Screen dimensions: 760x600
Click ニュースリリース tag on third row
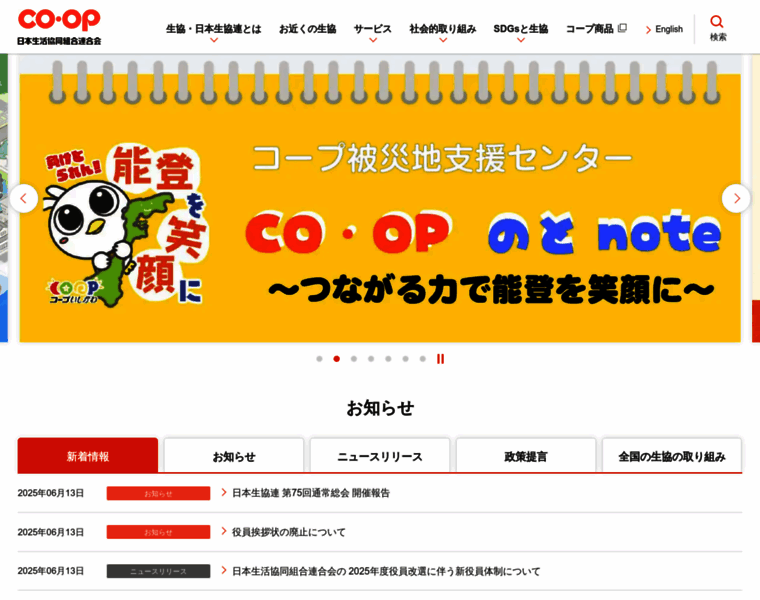point(158,571)
